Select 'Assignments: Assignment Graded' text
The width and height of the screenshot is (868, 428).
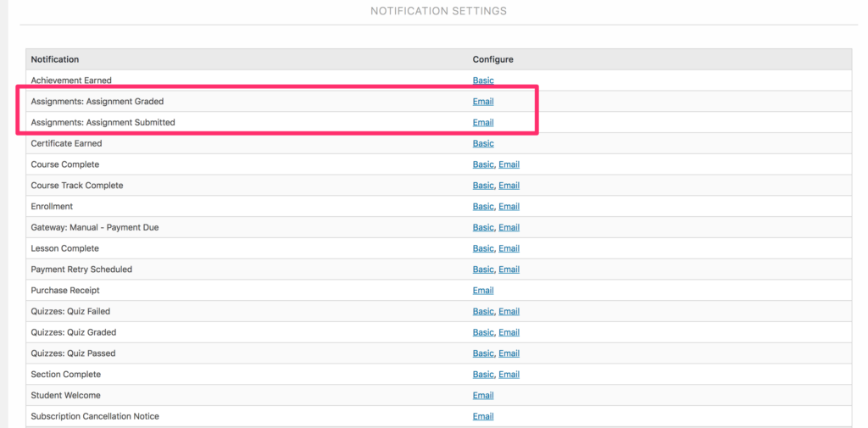click(x=97, y=102)
